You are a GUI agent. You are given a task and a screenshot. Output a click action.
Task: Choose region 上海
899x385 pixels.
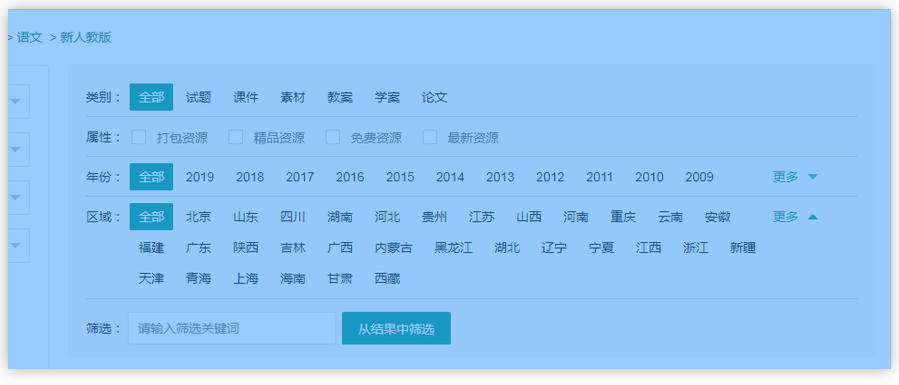click(245, 279)
